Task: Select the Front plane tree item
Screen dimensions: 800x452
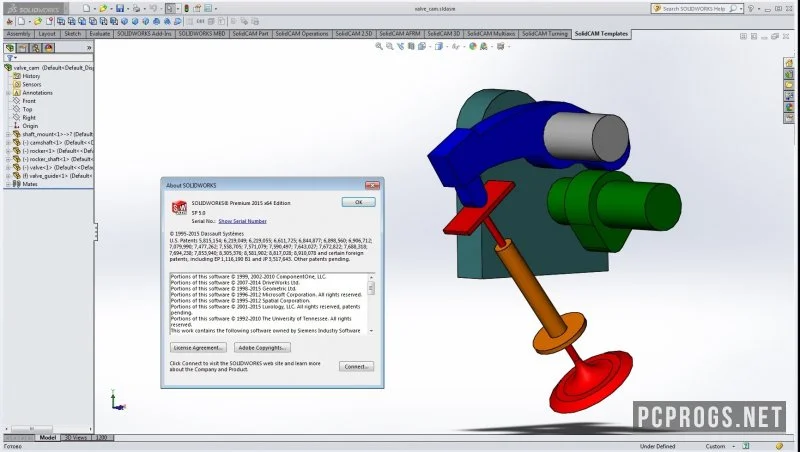Action: [29, 101]
